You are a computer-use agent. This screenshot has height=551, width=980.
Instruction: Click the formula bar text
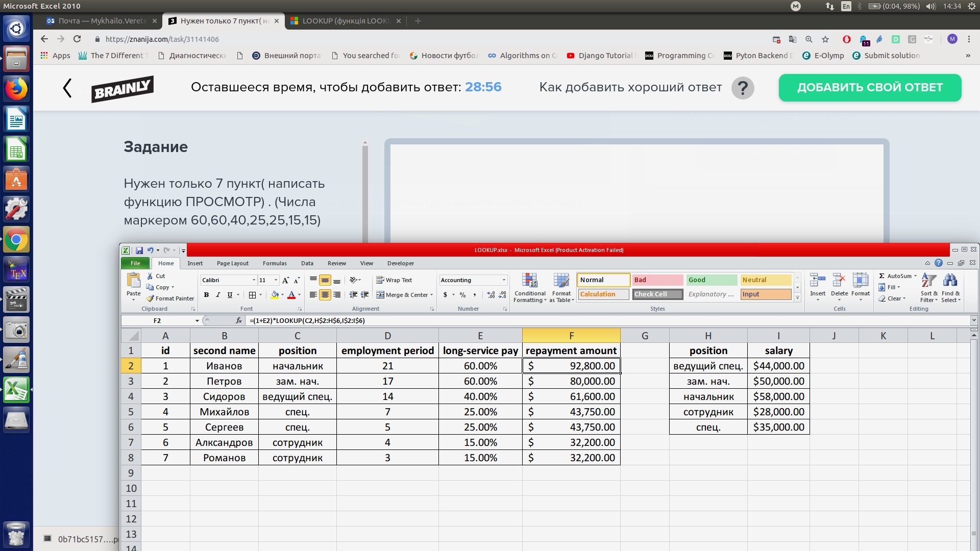307,320
